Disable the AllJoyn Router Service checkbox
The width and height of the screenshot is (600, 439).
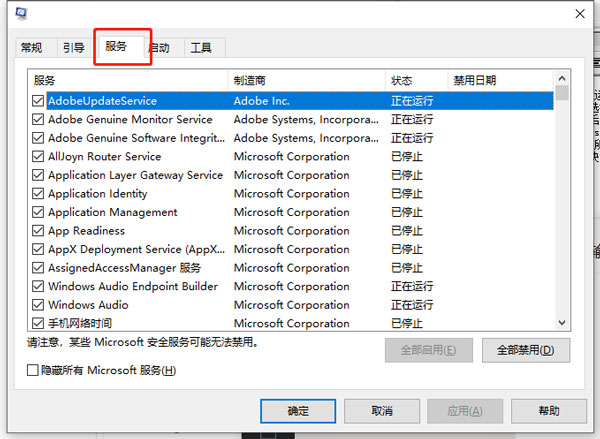coord(38,157)
